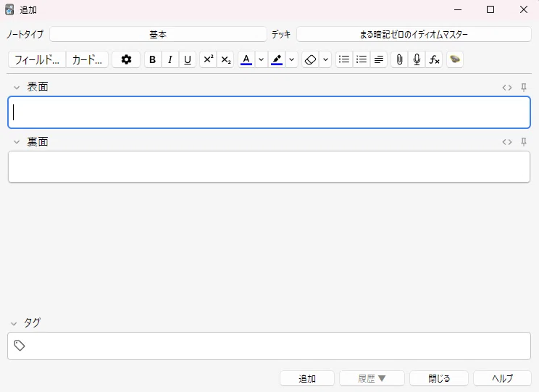Open text color picker dropdown arrow
Image resolution: width=539 pixels, height=392 pixels.
[262, 60]
